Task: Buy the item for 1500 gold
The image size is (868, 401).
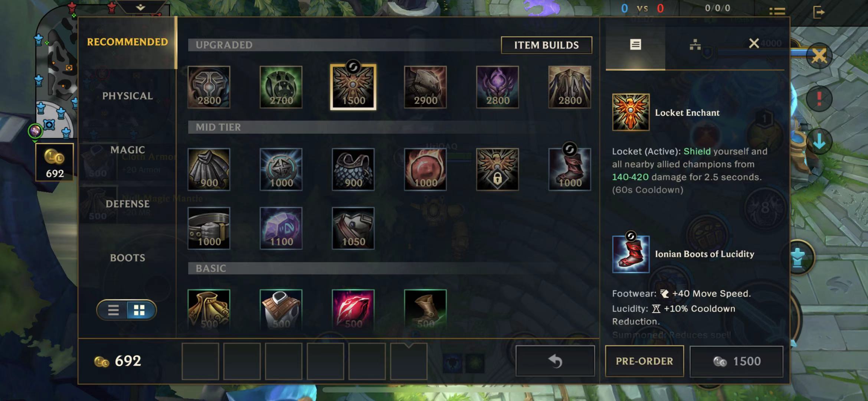Action: [x=736, y=361]
